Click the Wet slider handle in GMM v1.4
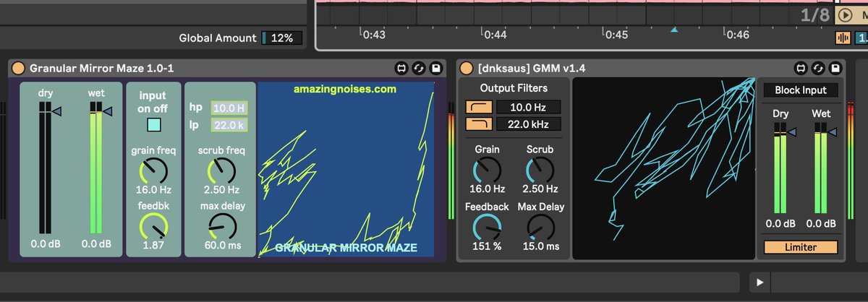 [832, 132]
